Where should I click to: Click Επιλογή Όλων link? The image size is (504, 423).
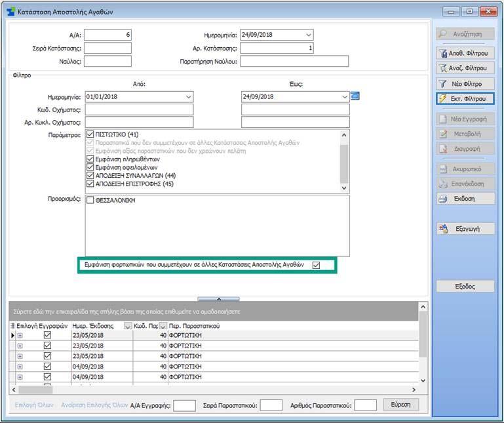[x=34, y=405]
